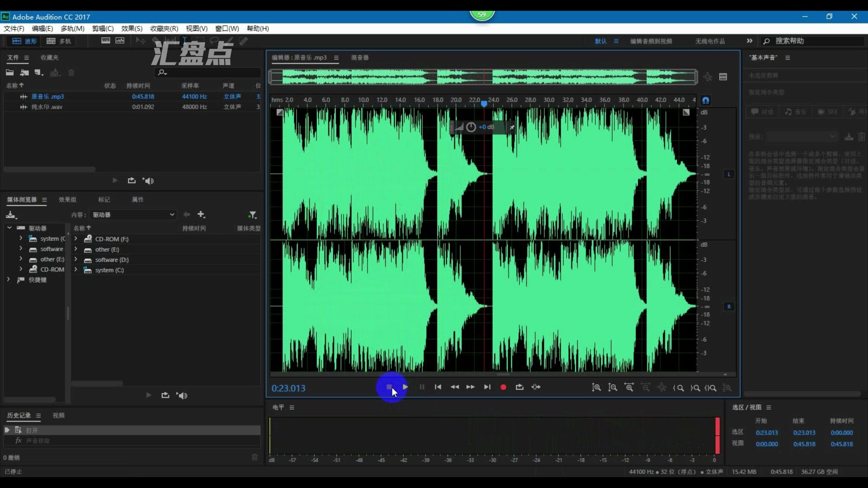Image resolution: width=868 pixels, height=488 pixels.
Task: Switch to 效果组 tab
Action: (67, 199)
